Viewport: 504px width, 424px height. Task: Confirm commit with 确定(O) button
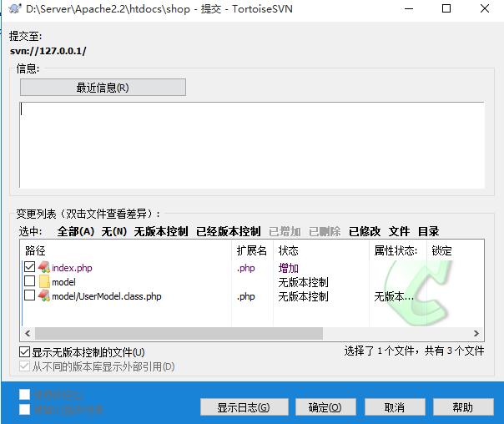pos(325,407)
